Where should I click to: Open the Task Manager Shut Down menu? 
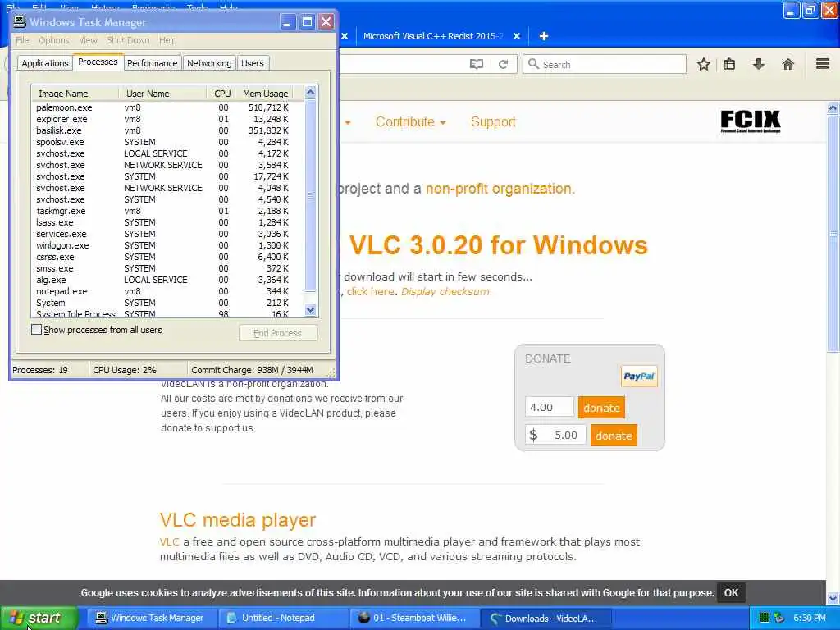tap(128, 40)
